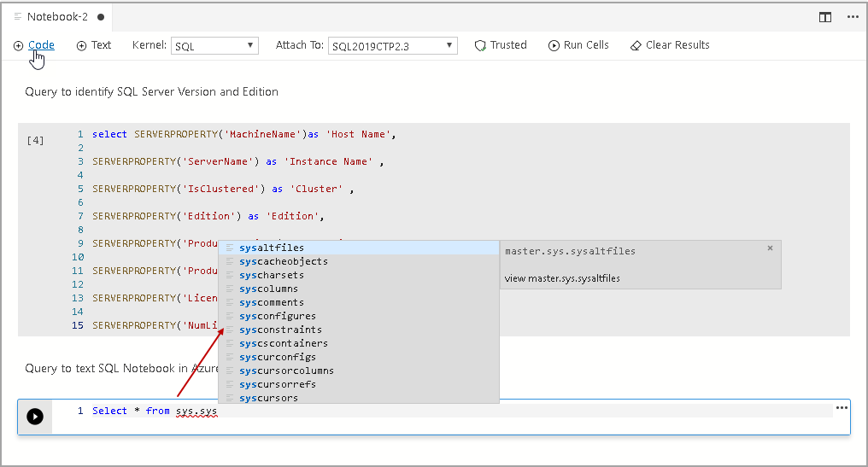
Task: Click inside the Select * from query editor
Action: click(513, 412)
